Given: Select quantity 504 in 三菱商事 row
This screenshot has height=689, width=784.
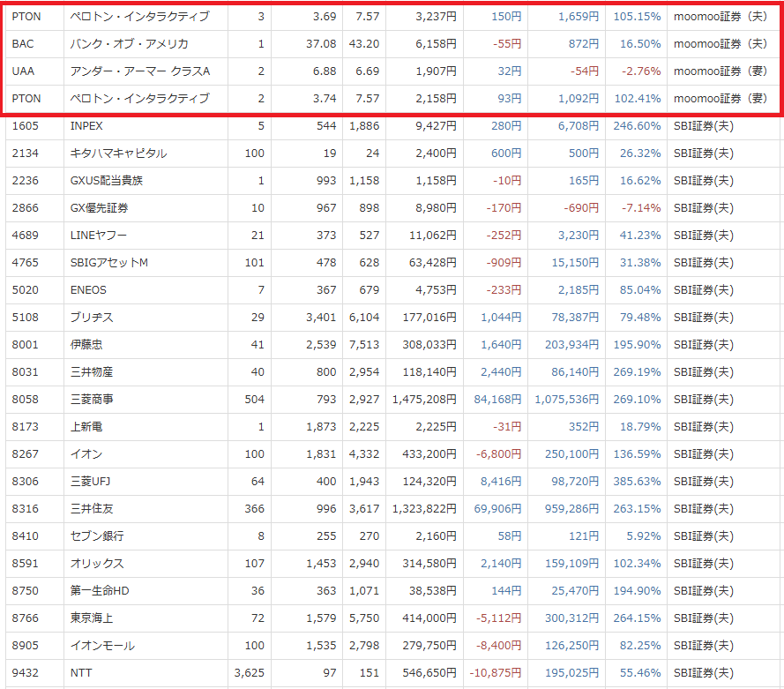Looking at the screenshot, I should [255, 400].
